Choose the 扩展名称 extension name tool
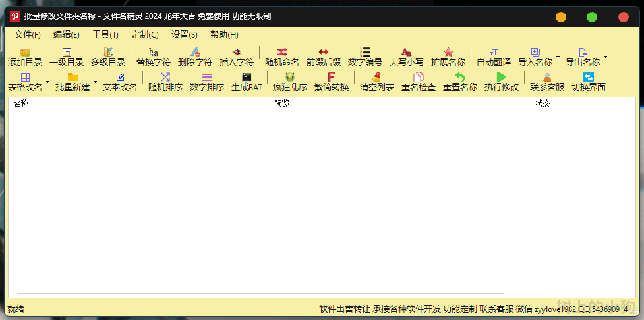644x320 pixels. (448, 52)
